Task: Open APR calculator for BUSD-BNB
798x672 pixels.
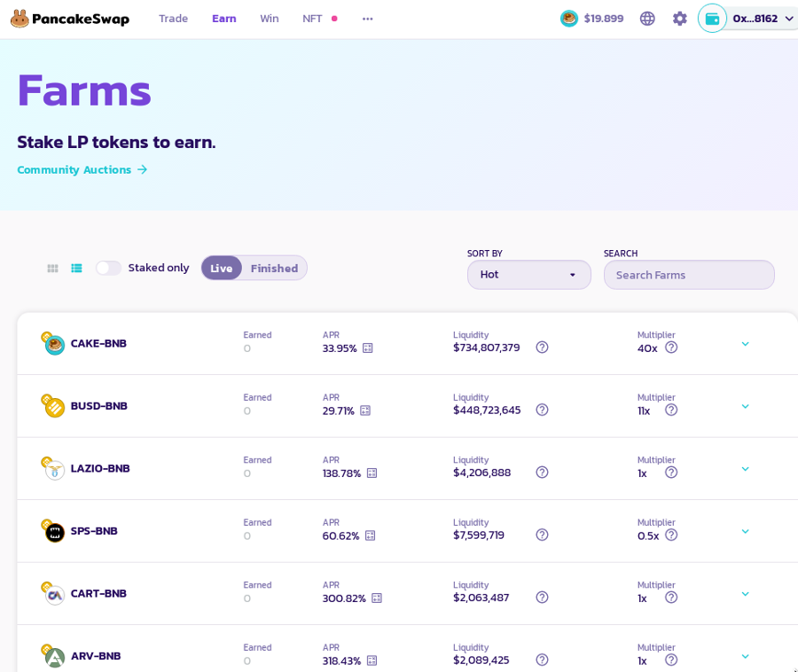Action: (365, 410)
